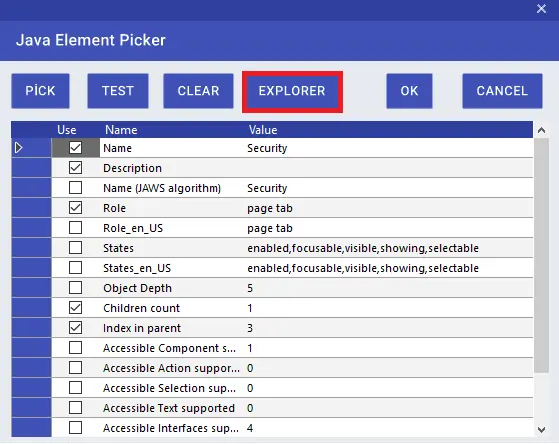Screen dimensions: 559x444
Task: Enable the States checkbox
Action: coord(76,247)
